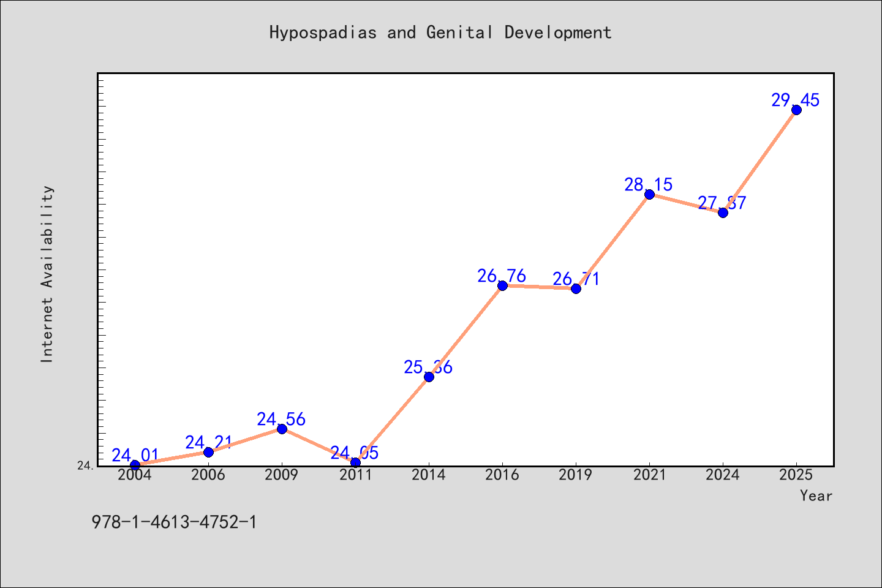Select the data point labeled 24.56
The height and width of the screenshot is (588, 882).
(282, 429)
